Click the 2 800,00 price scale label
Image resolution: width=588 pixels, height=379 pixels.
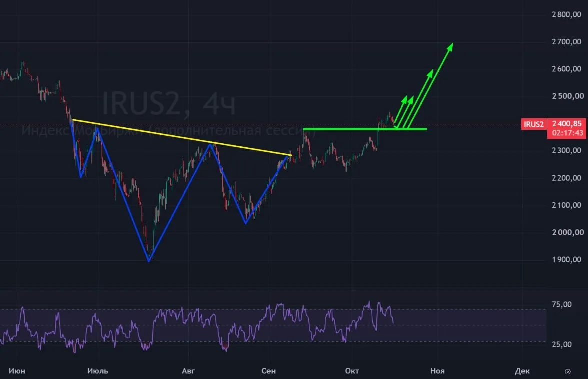[x=566, y=14]
